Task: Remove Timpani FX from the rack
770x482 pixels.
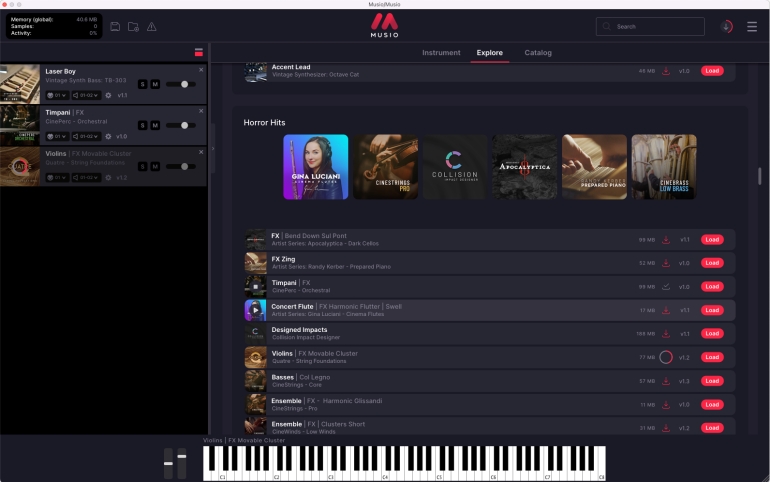Action: 201,111
